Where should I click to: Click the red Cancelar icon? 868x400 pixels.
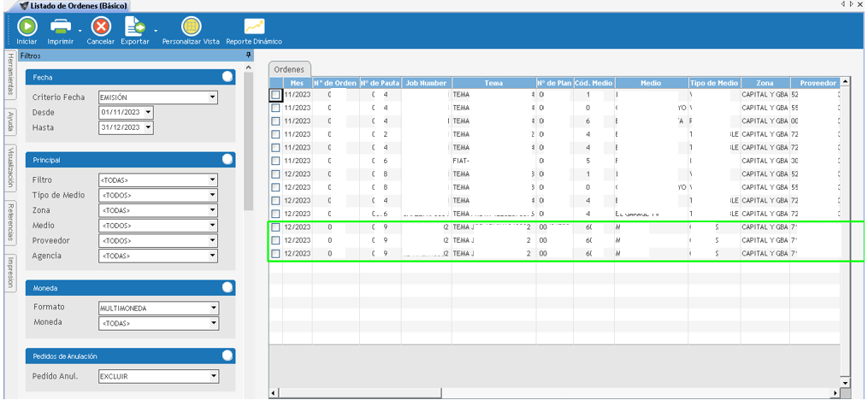coord(101,26)
